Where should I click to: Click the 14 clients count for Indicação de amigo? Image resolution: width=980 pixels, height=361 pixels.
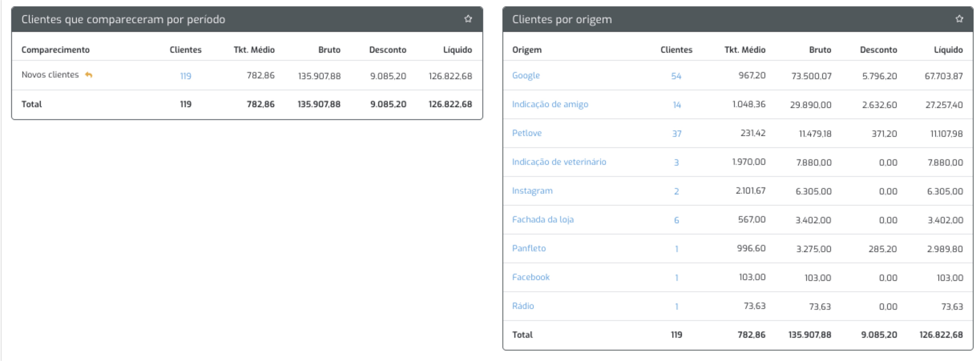click(676, 105)
